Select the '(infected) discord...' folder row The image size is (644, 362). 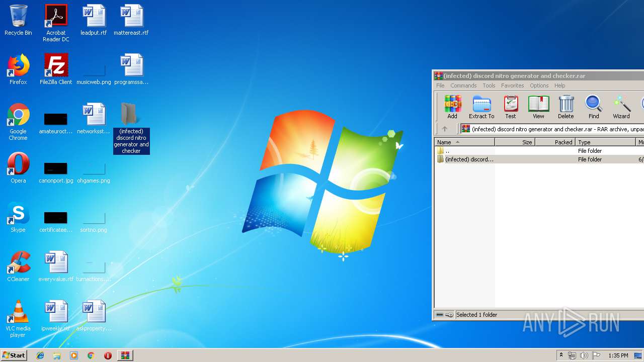click(539, 159)
